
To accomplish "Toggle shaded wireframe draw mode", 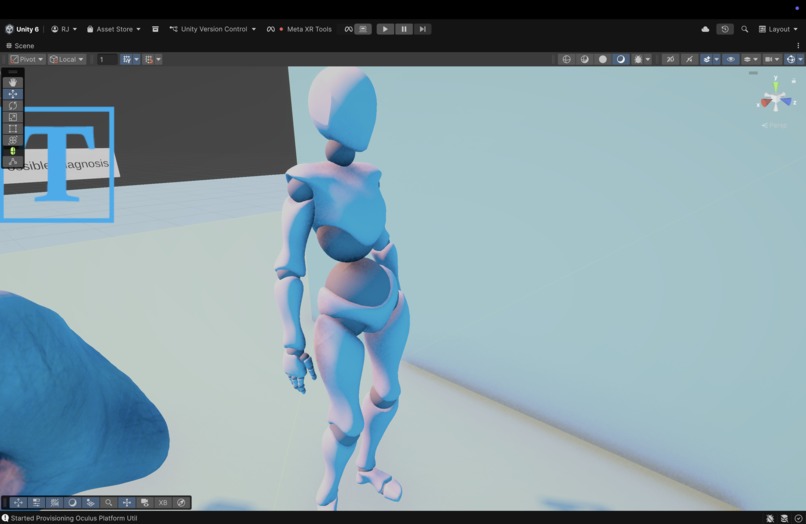I will [x=584, y=59].
